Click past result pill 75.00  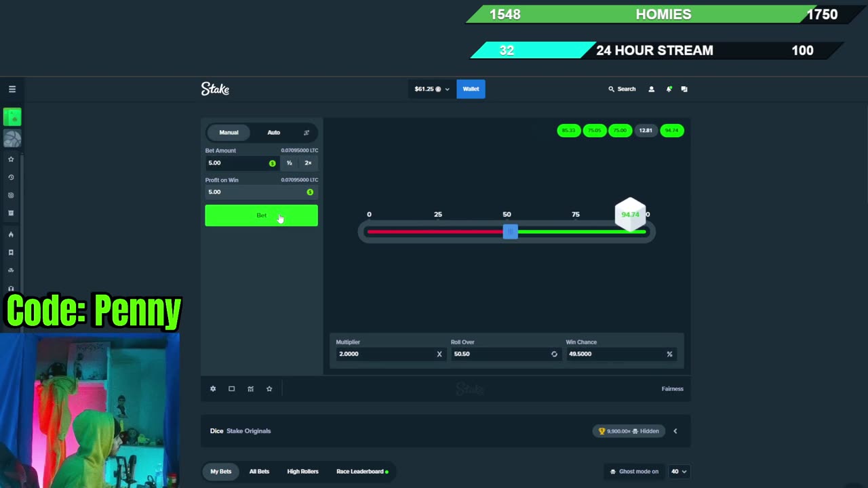620,130
